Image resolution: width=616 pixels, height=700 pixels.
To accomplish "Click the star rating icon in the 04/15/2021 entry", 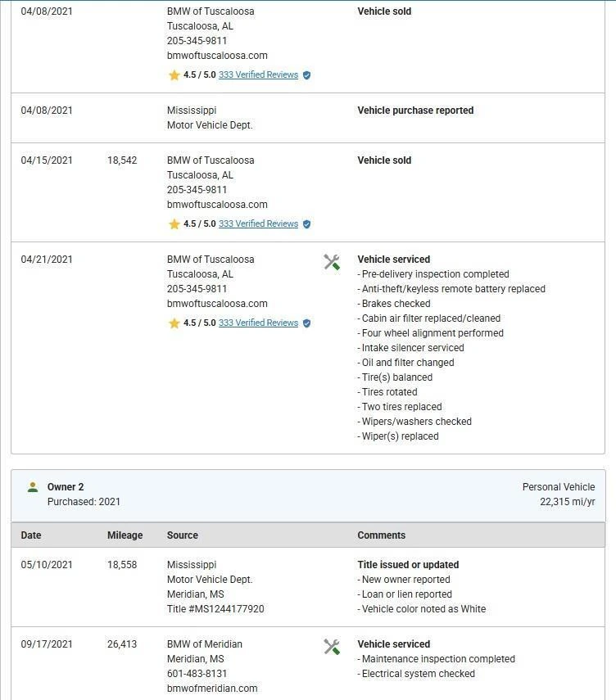I will tap(174, 224).
